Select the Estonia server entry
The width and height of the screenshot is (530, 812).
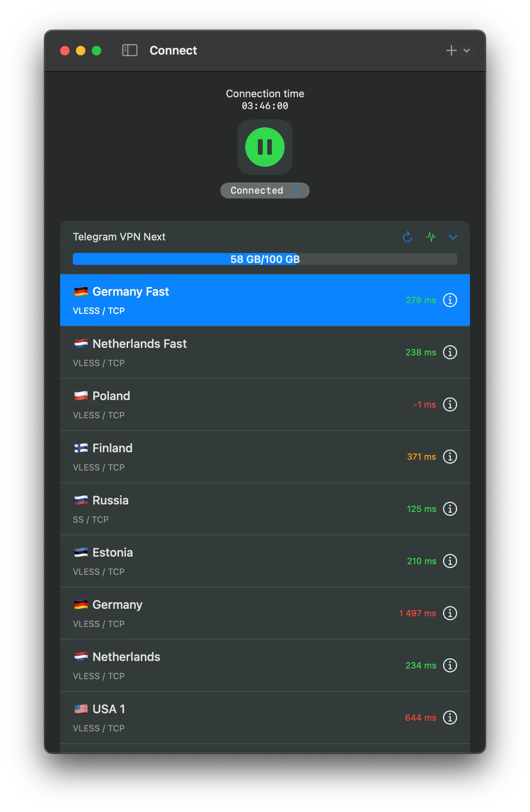pyautogui.click(x=265, y=561)
